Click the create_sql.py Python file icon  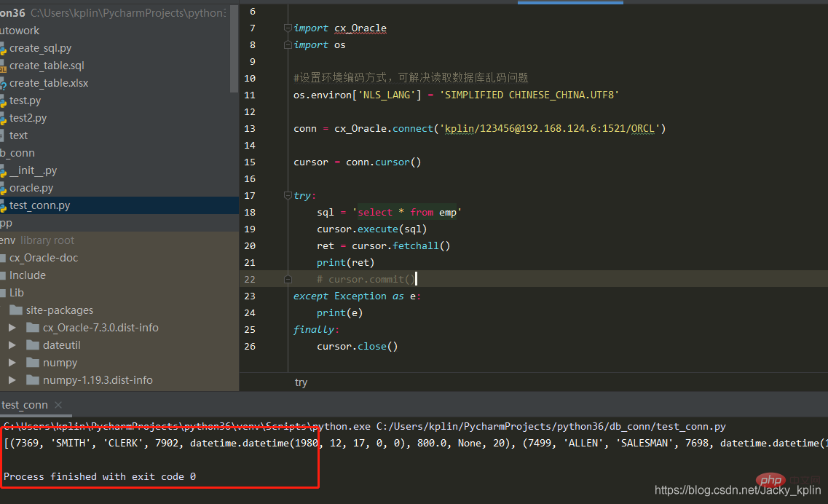3,48
